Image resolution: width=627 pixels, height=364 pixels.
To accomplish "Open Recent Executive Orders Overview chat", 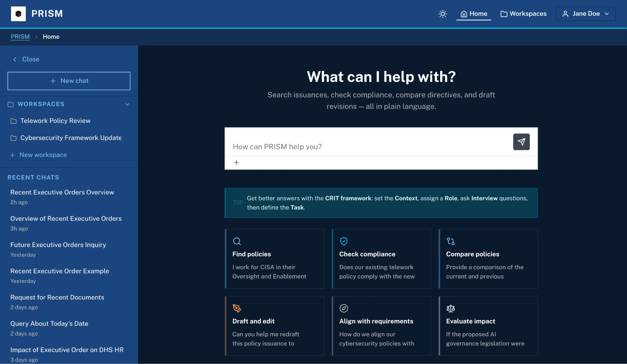I will point(69,197).
